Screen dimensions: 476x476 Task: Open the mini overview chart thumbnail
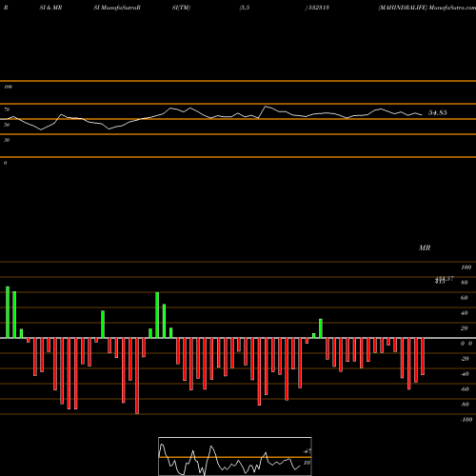[x=235, y=456]
